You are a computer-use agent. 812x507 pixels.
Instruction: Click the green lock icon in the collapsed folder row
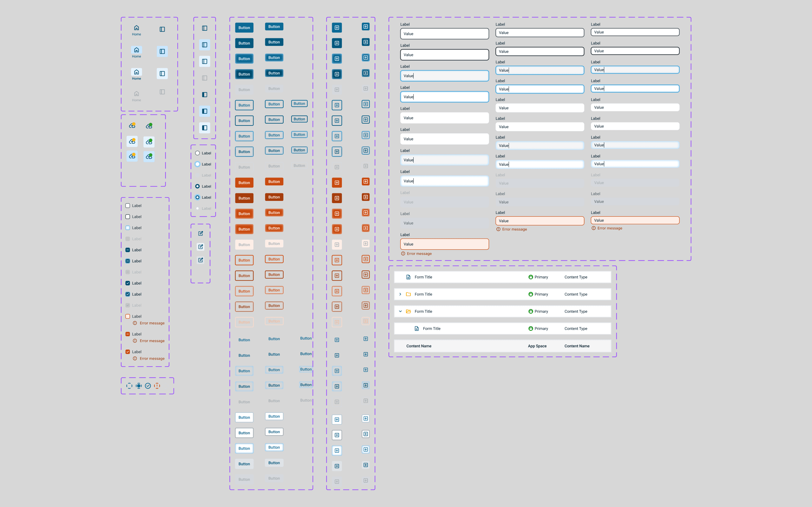[530, 294]
